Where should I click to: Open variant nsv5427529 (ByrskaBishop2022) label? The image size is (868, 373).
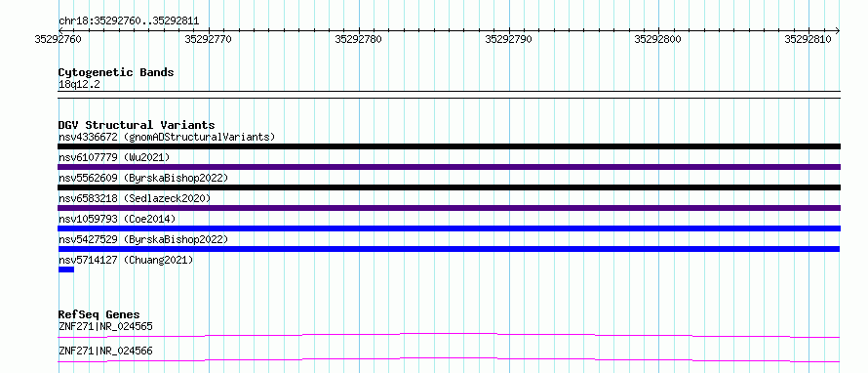coord(143,239)
